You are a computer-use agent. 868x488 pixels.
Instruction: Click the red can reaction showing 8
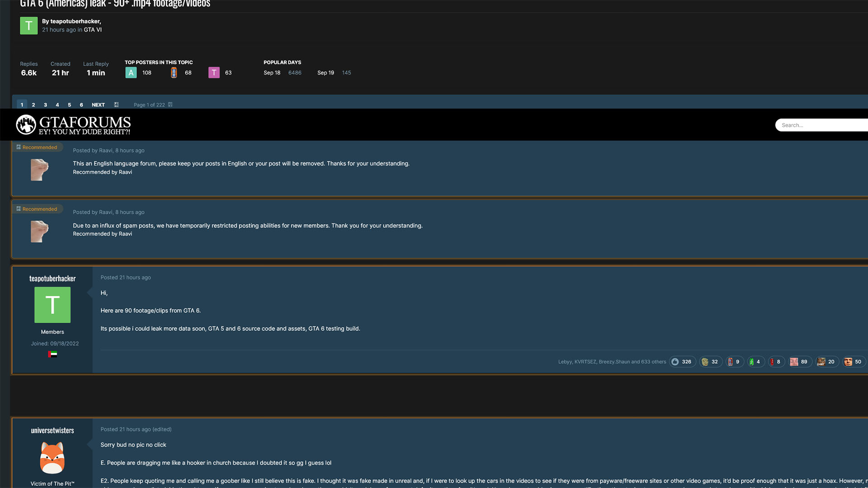click(x=776, y=361)
